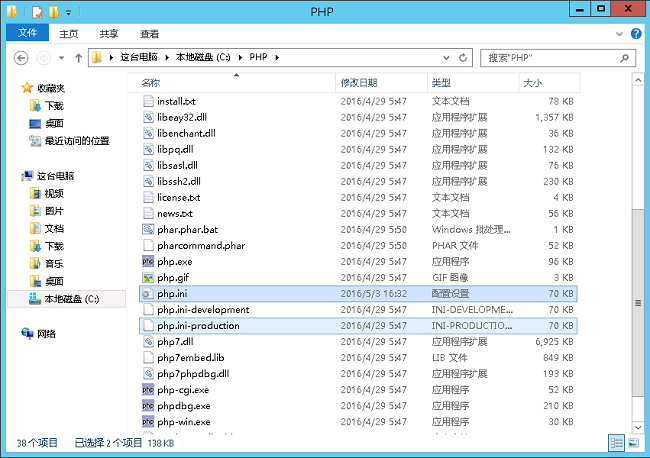Select php7embed.lib file icon
This screenshot has width=650, height=458.
point(148,358)
